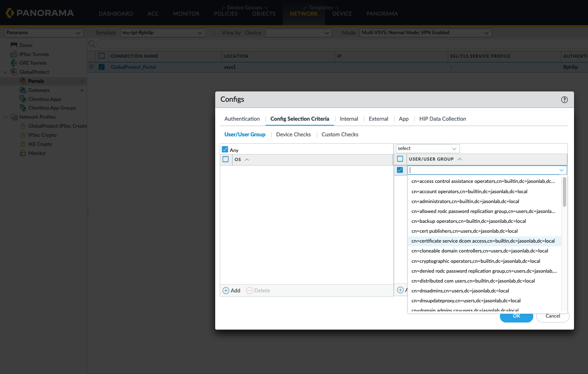The height and width of the screenshot is (374, 588).
Task: Click the GRE Tunnels sidebar icon
Action: point(14,63)
